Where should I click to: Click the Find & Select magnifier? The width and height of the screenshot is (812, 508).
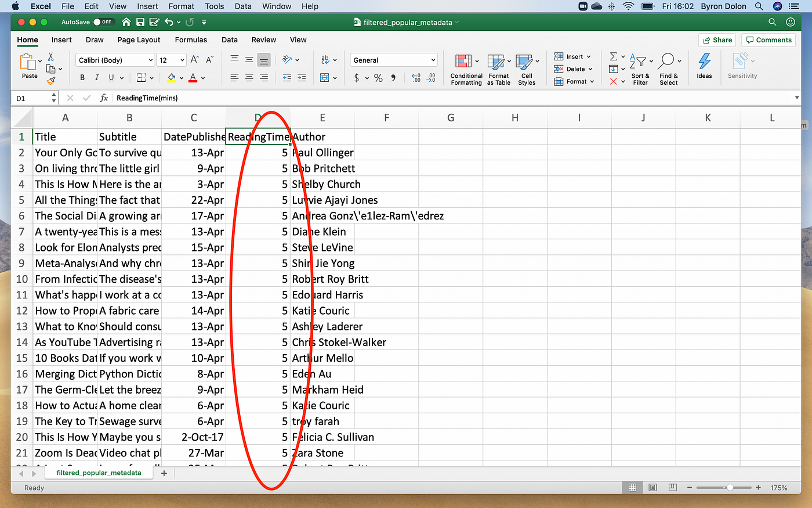click(x=668, y=70)
